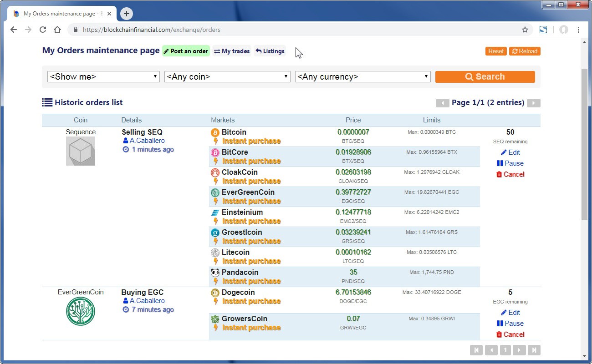Bookmark this page with star icon
Viewport: 592px width, 364px height.
pos(525,30)
